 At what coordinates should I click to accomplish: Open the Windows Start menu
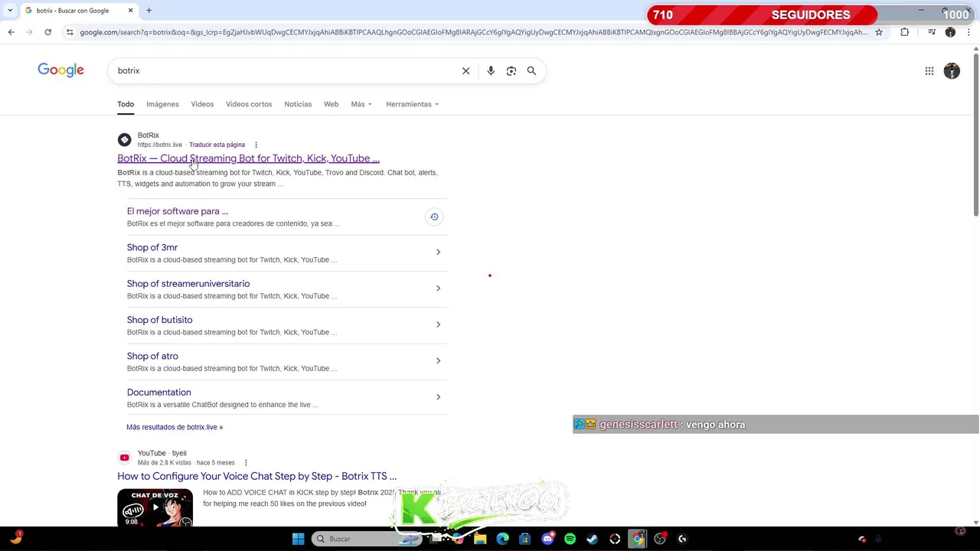[298, 539]
